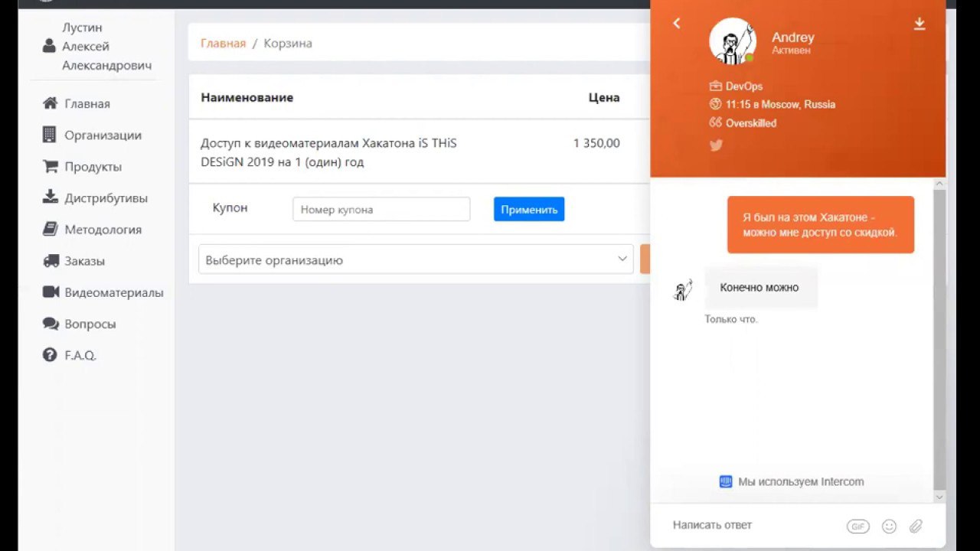
Task: Open Методология in the sidebar
Action: (x=103, y=229)
